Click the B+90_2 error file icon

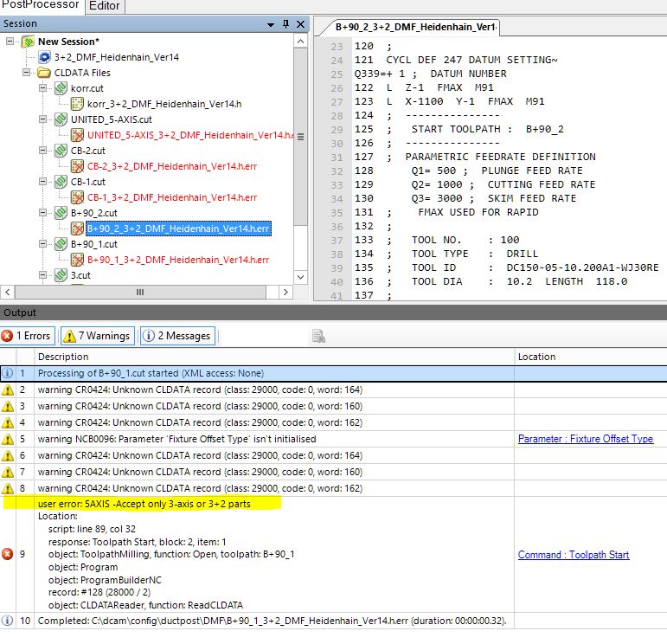[x=77, y=229]
